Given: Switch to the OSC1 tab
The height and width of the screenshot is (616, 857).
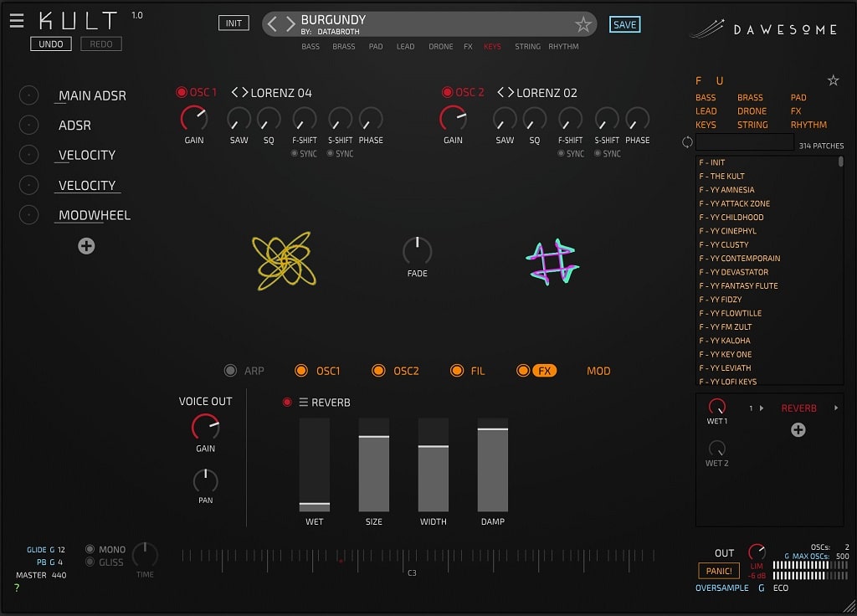Looking at the screenshot, I should click(x=328, y=371).
